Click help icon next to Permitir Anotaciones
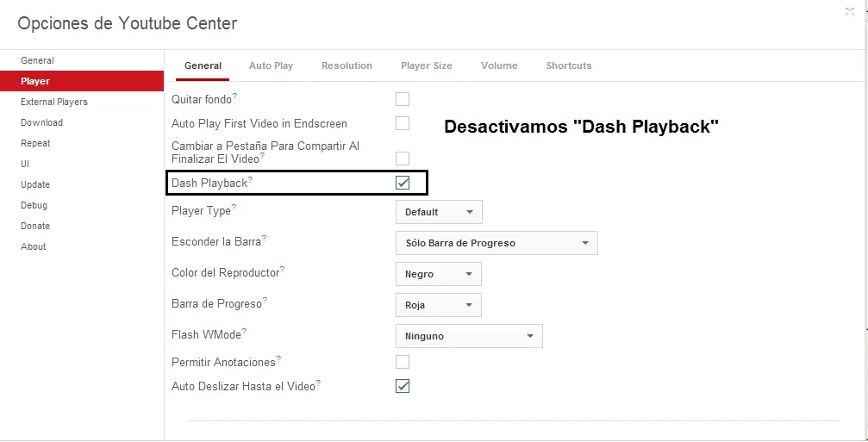Image resolution: width=868 pixels, height=442 pixels. (278, 359)
